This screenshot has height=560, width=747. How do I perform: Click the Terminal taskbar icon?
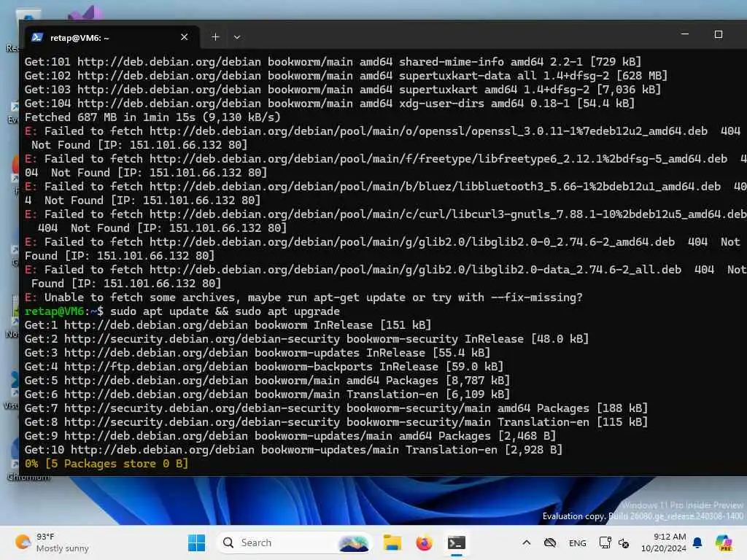tap(457, 542)
